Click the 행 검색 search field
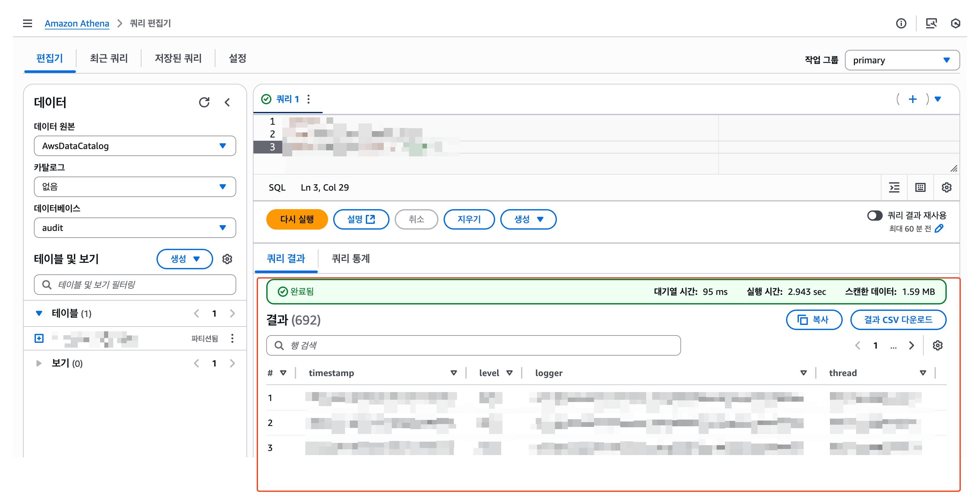 point(473,345)
